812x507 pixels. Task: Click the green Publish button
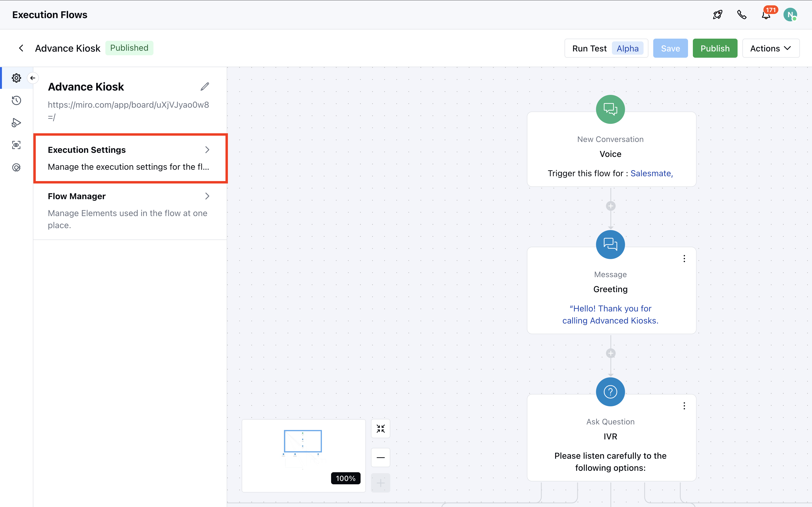tap(715, 48)
